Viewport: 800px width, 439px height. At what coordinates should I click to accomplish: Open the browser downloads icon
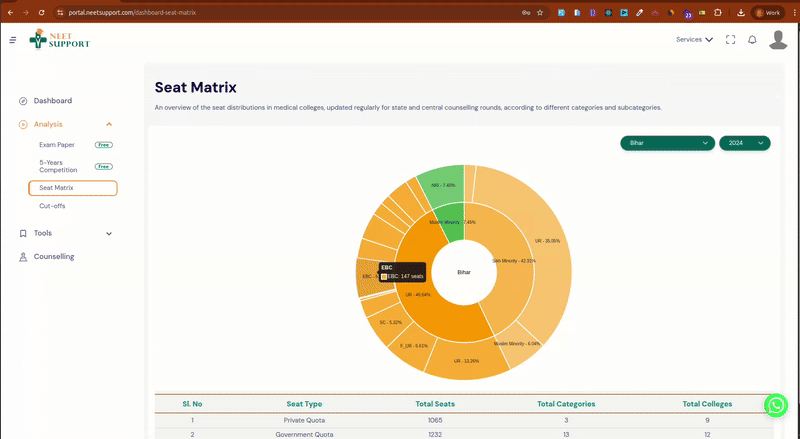point(741,12)
